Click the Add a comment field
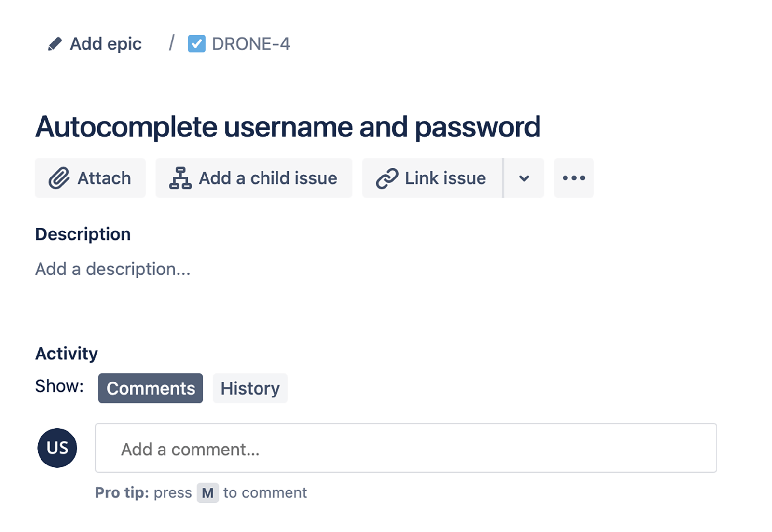Screen dimensions: 772x532 pyautogui.click(x=405, y=448)
